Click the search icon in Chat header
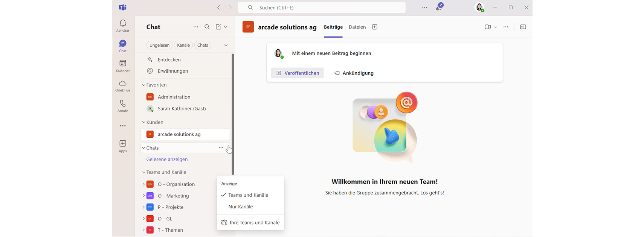The width and height of the screenshot is (644, 237). click(x=207, y=27)
